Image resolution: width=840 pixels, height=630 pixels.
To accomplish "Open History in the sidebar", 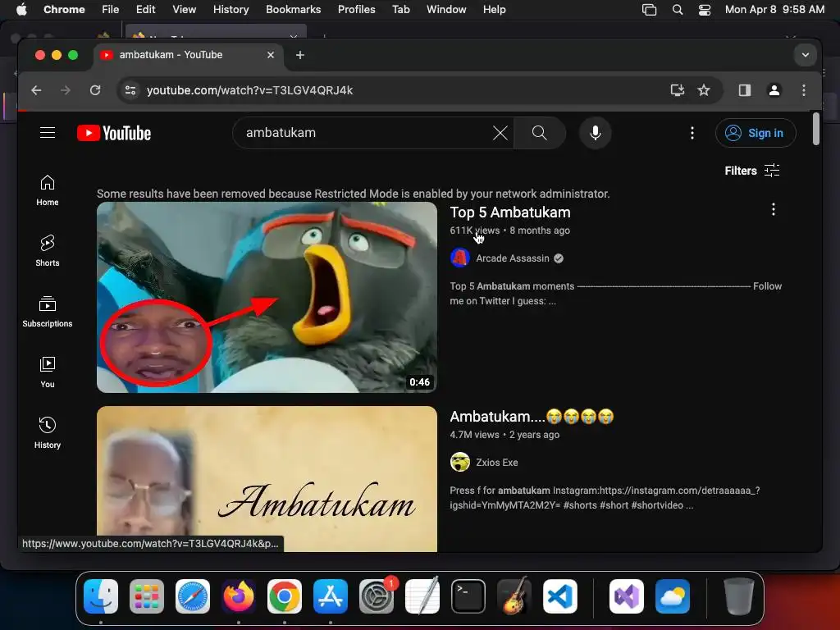I will click(47, 433).
